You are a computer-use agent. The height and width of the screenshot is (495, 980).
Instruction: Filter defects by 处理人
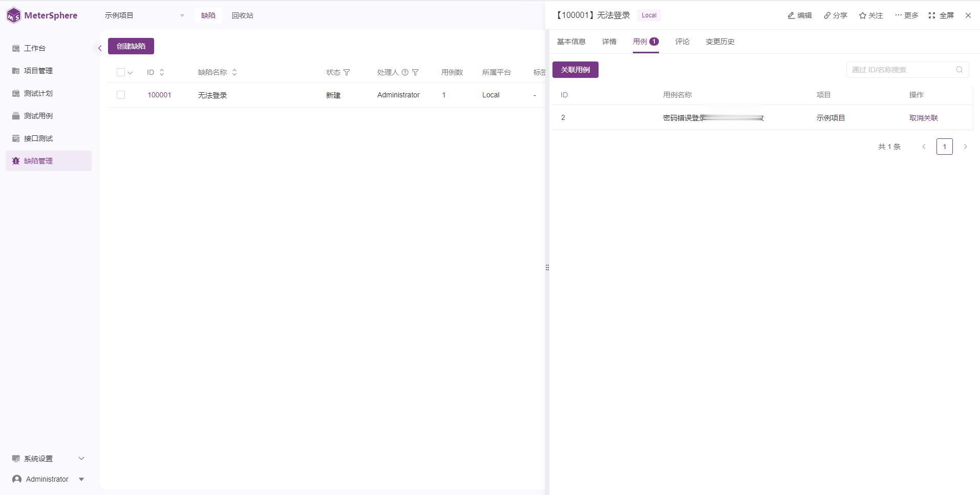(x=415, y=72)
